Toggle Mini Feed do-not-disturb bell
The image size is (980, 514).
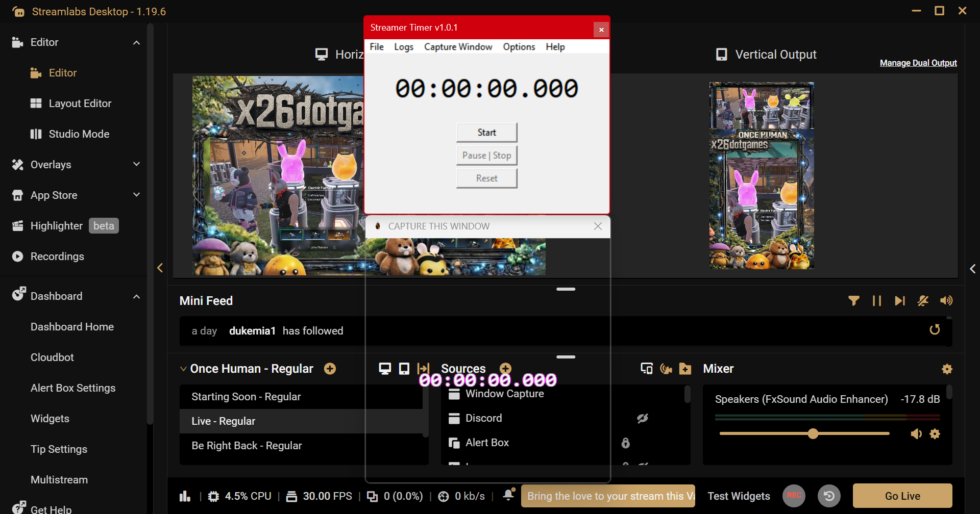click(x=923, y=301)
